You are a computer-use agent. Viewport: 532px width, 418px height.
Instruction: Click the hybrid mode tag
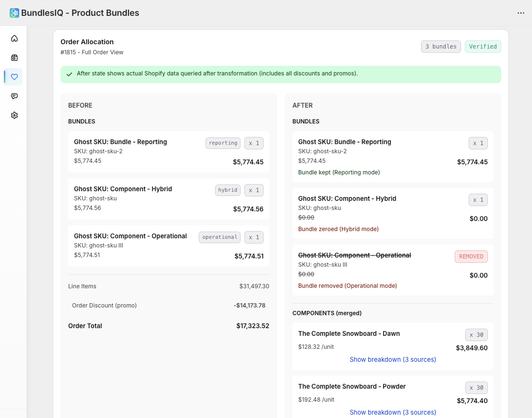click(x=228, y=190)
